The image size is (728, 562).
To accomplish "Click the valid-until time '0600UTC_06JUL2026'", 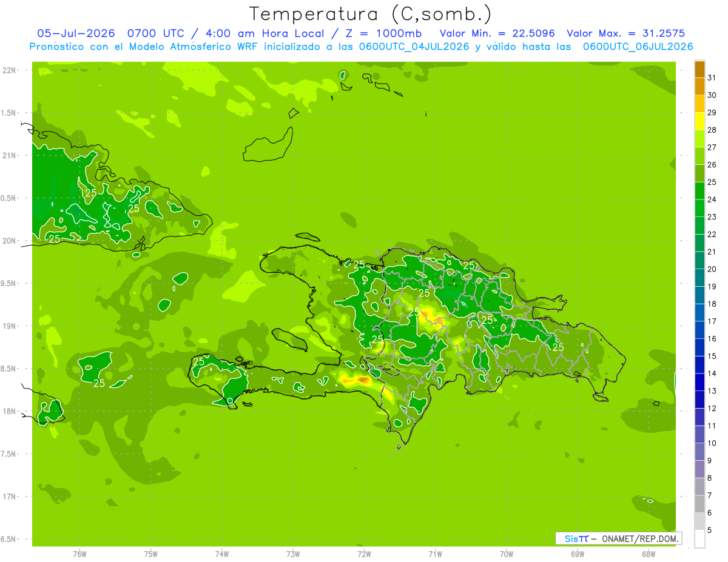I will [638, 46].
